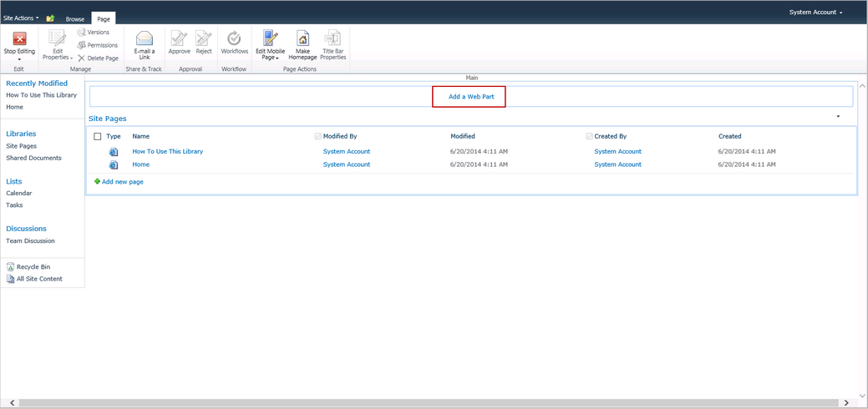Viewport: 868px width, 409px height.
Task: Click page type icon for Home row
Action: [x=114, y=164]
